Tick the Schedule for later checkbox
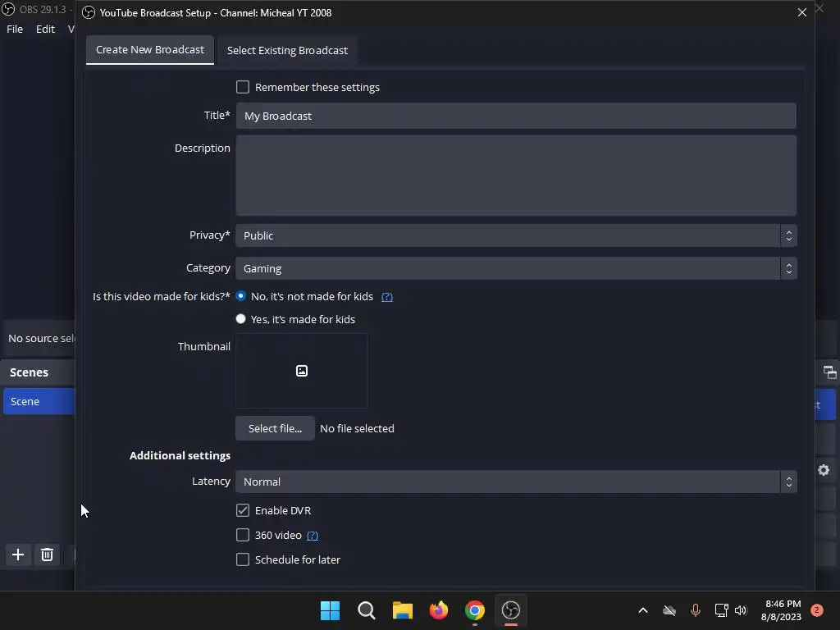The image size is (840, 630). pyautogui.click(x=243, y=559)
